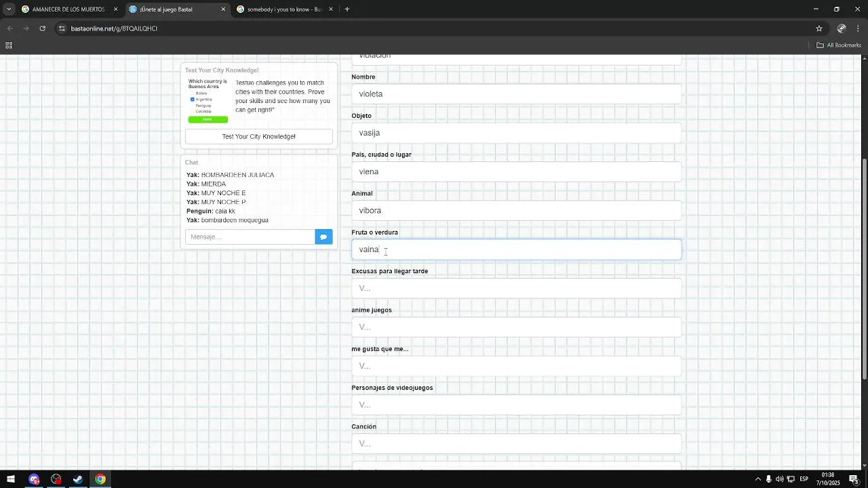Screen dimensions: 868x488
Task: Focus the 'anime juegos' input field
Action: tap(516, 327)
